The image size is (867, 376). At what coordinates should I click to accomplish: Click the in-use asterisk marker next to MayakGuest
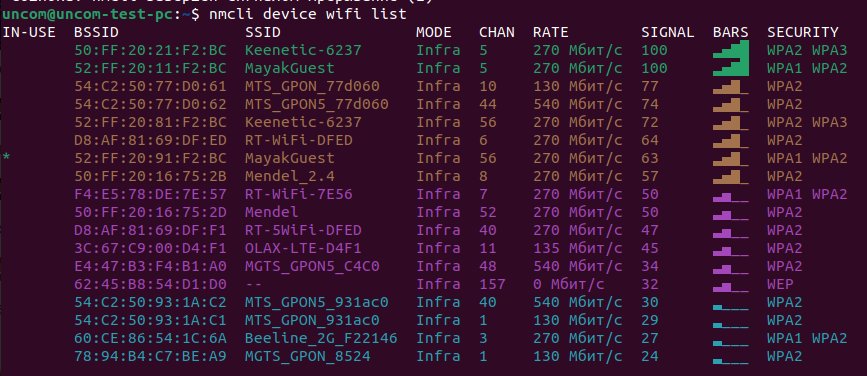tap(6, 158)
